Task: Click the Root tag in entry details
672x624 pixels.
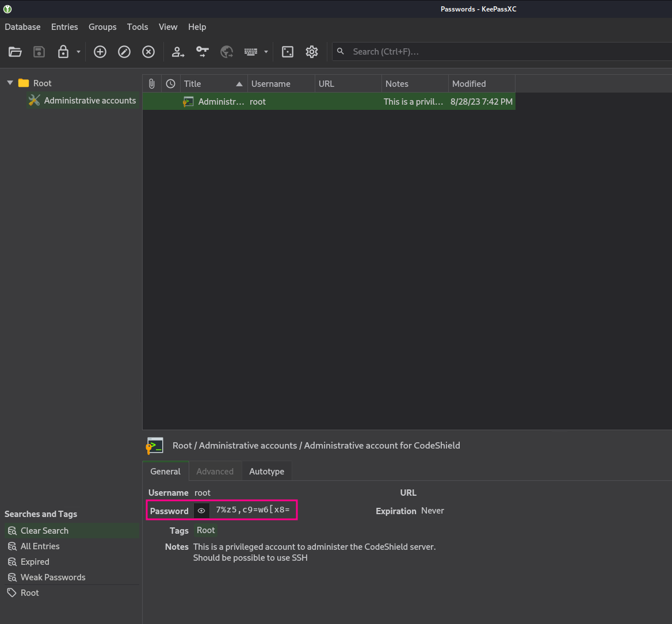Action: point(206,530)
